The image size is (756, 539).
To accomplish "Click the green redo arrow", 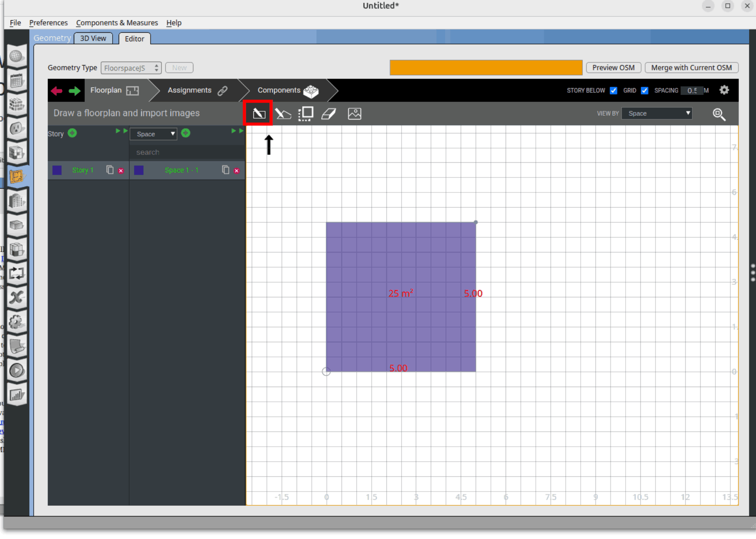I will click(74, 91).
